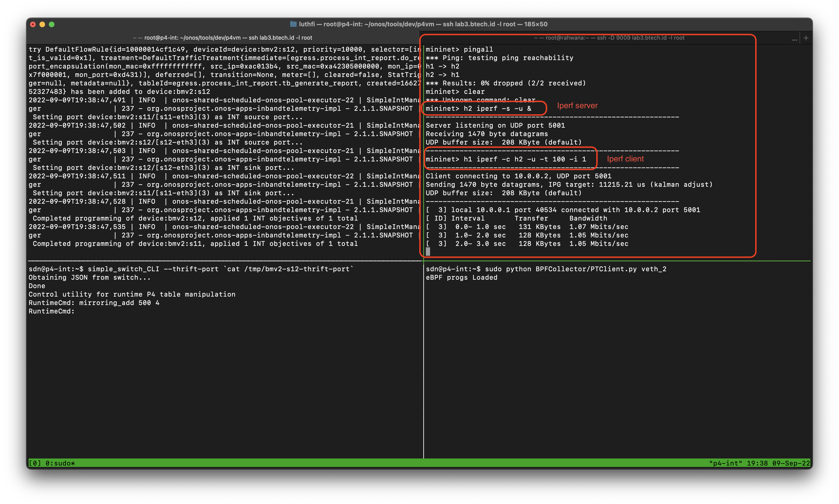Click the 'sudo python BPFCollector/PTClient.py veth_2' command
This screenshot has width=839, height=504.
tap(575, 269)
